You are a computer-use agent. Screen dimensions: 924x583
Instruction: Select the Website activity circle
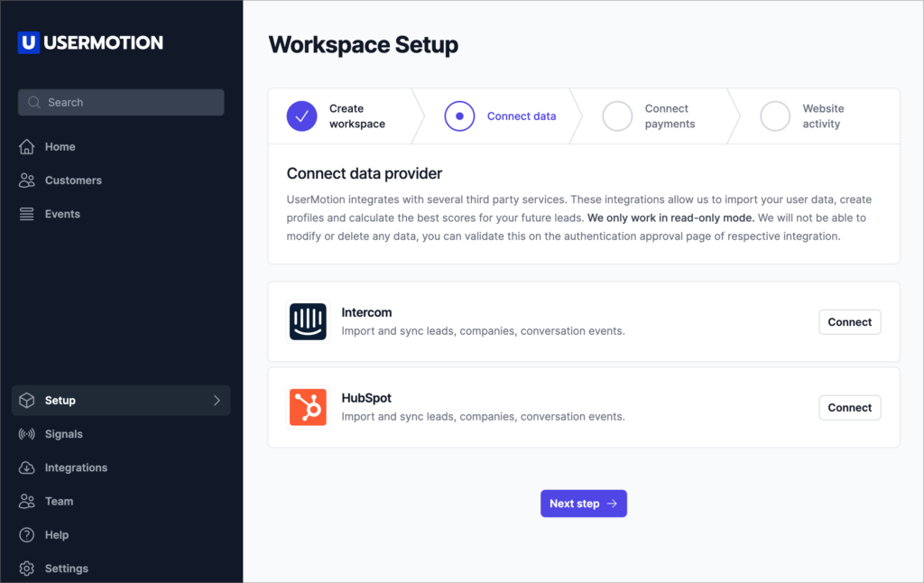point(775,116)
